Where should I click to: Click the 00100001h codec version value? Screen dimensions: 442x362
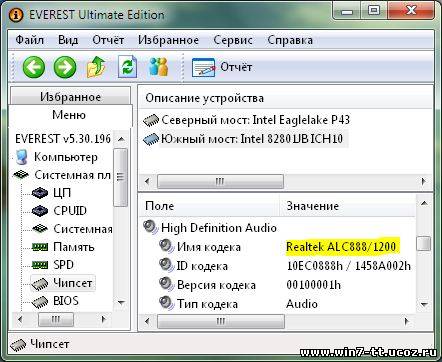coord(314,285)
